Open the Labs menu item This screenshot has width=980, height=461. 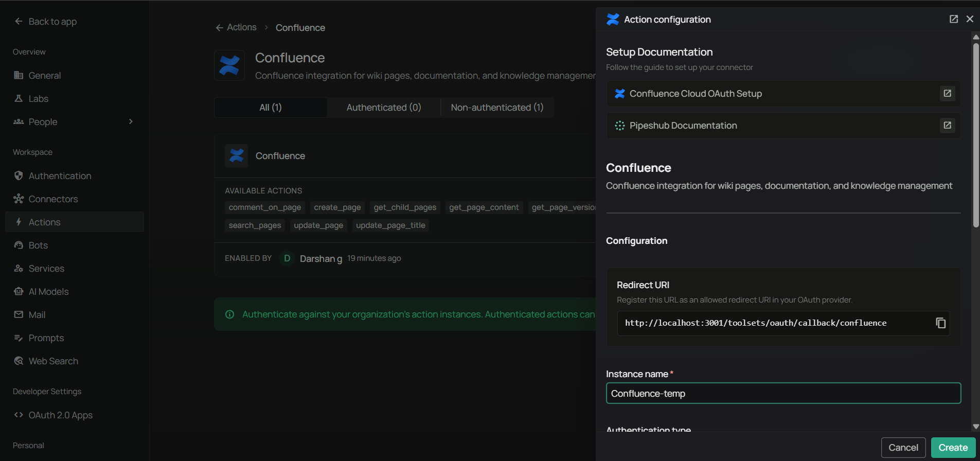tap(75, 98)
